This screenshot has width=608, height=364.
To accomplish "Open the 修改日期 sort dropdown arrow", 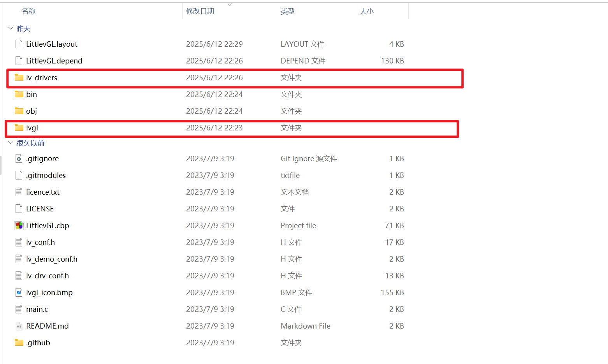I will point(230,4).
